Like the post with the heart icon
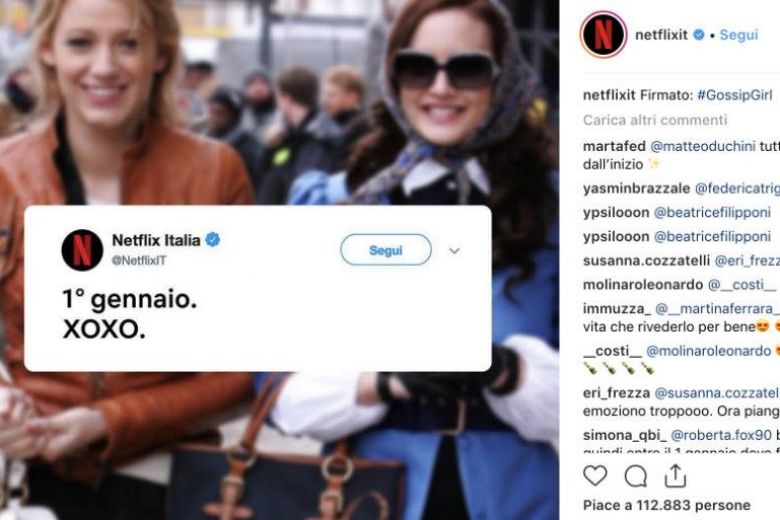The image size is (780, 520). click(x=595, y=476)
